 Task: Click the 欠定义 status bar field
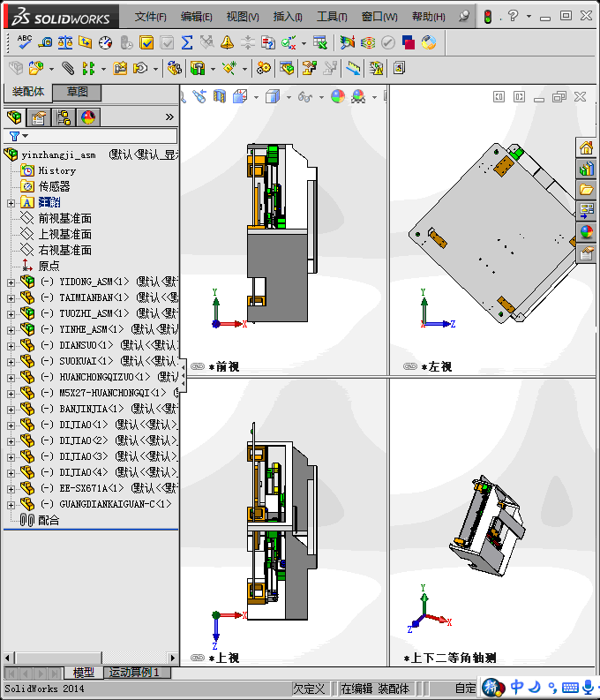point(309,689)
